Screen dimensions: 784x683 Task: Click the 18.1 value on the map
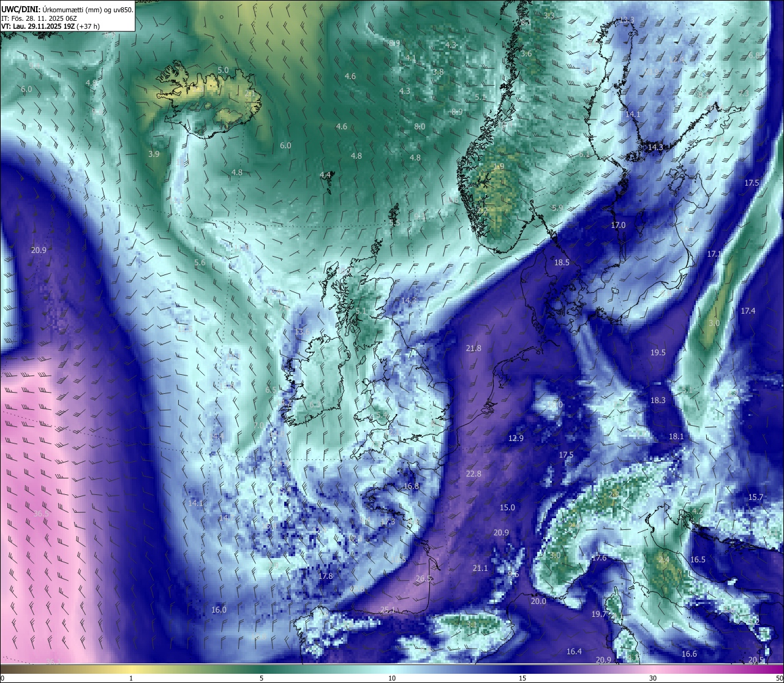tap(676, 437)
